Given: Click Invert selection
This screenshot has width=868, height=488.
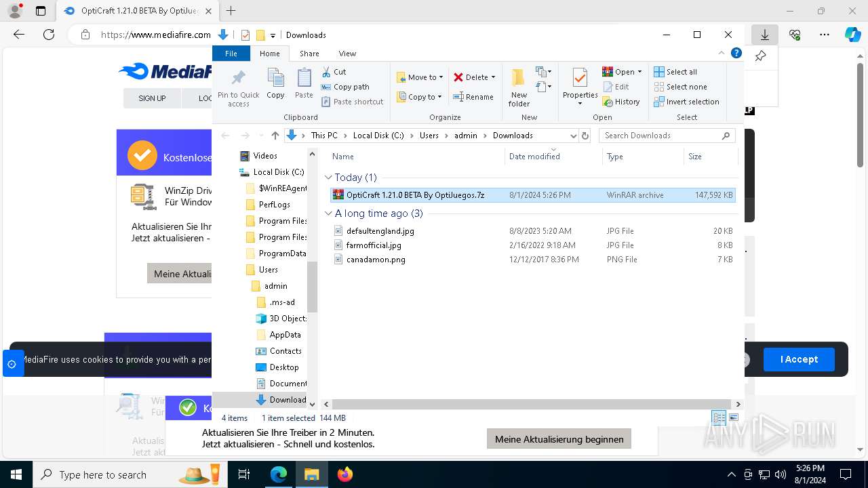Looking at the screenshot, I should tap(686, 102).
